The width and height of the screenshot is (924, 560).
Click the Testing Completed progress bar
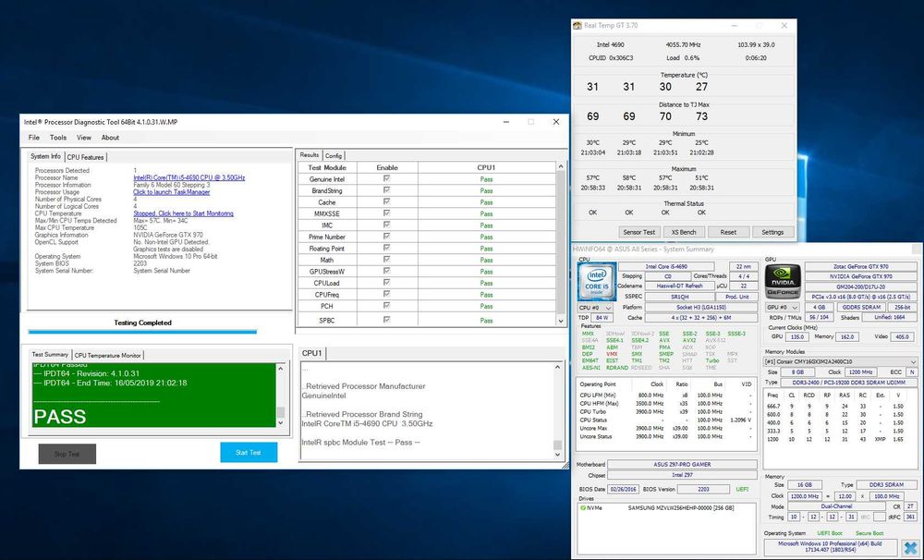pyautogui.click(x=142, y=332)
